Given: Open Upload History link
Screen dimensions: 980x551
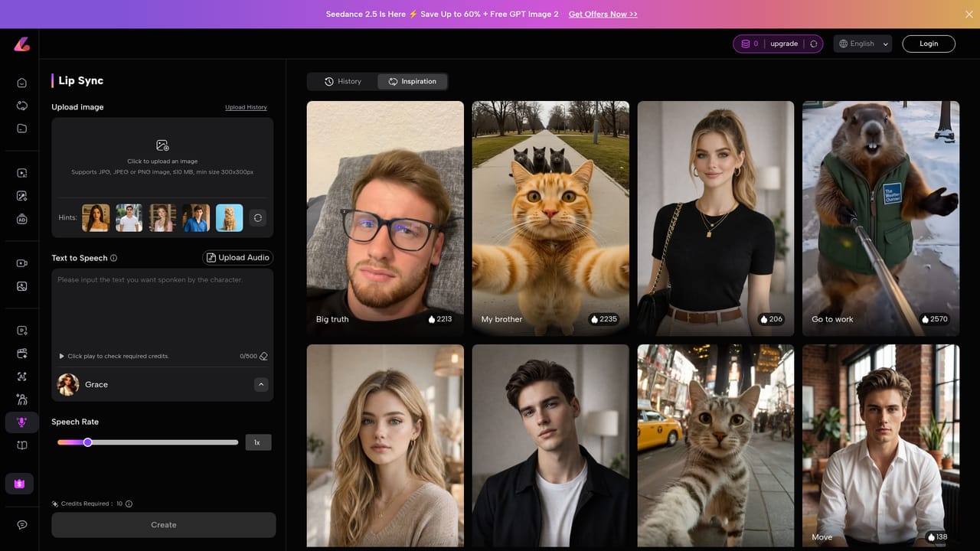Looking at the screenshot, I should pos(246,107).
